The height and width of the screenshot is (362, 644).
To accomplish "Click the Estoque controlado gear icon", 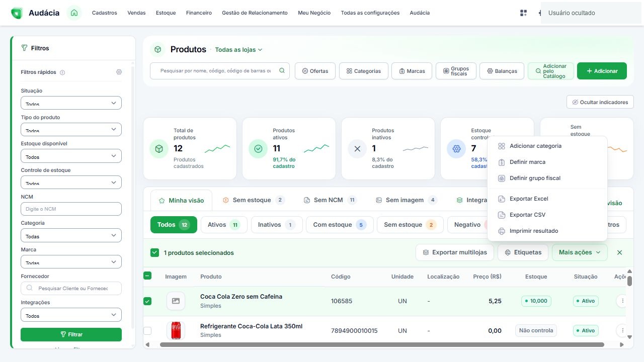I will coord(456,149).
